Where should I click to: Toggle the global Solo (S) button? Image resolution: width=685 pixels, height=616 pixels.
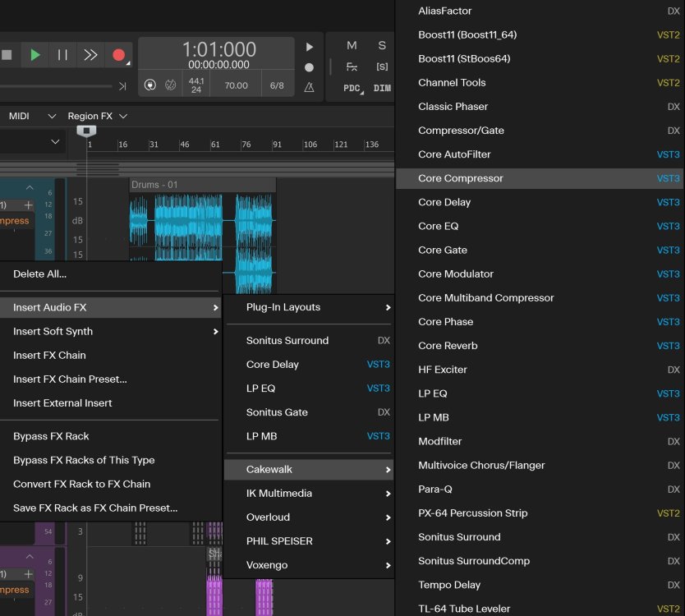(x=382, y=45)
